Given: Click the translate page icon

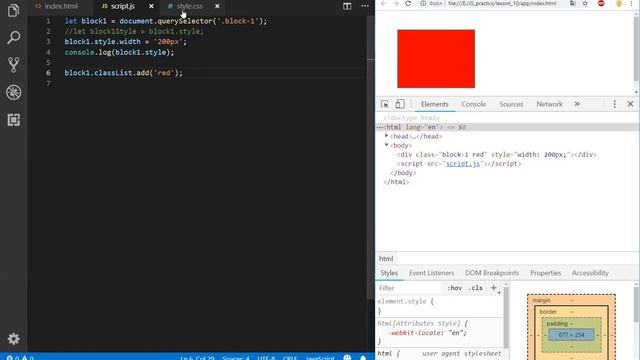Looking at the screenshot, I should pyautogui.click(x=573, y=4).
